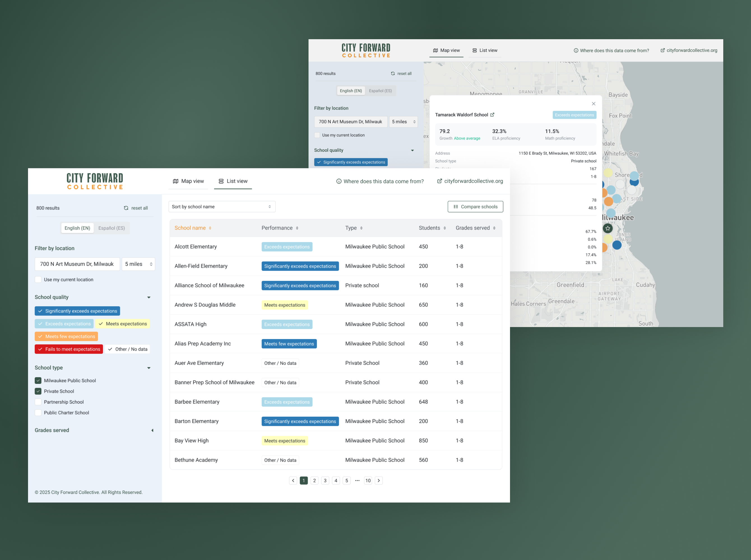Screen dimensions: 751x560
Task: Open the Sort by school name dropdown
Action: tap(222, 207)
